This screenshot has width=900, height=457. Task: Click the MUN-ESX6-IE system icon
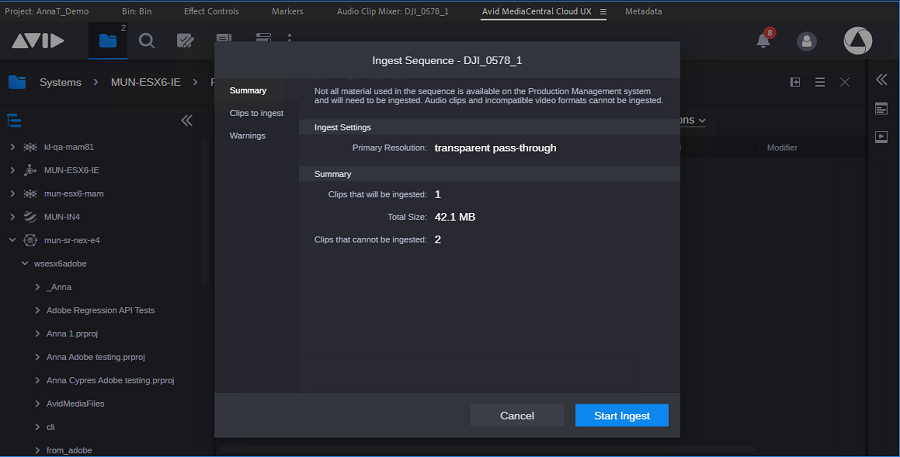tap(30, 171)
